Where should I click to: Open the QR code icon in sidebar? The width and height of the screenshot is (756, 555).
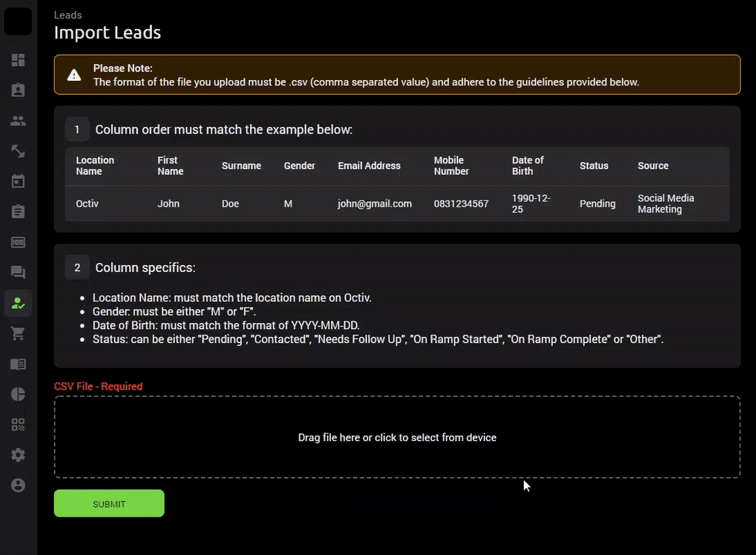click(x=18, y=425)
